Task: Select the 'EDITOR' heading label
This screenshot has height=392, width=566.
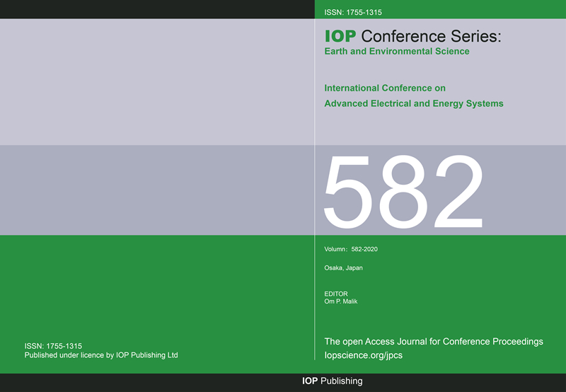Action: click(335, 294)
